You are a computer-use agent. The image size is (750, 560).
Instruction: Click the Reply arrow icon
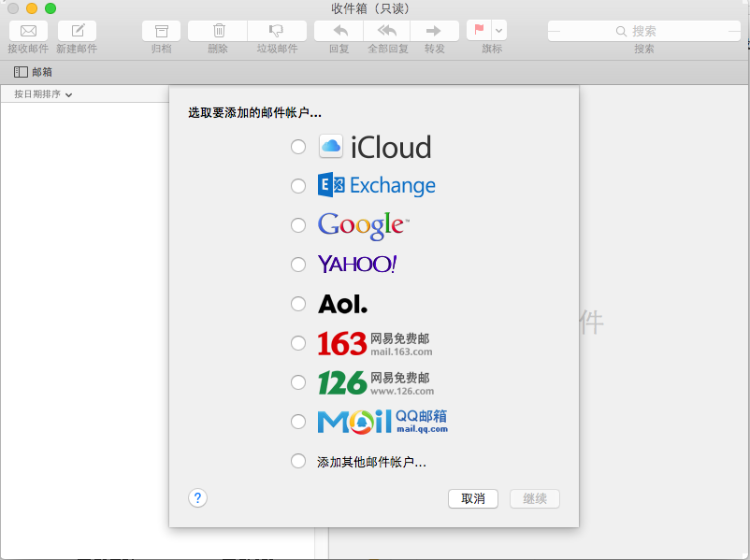pos(339,31)
